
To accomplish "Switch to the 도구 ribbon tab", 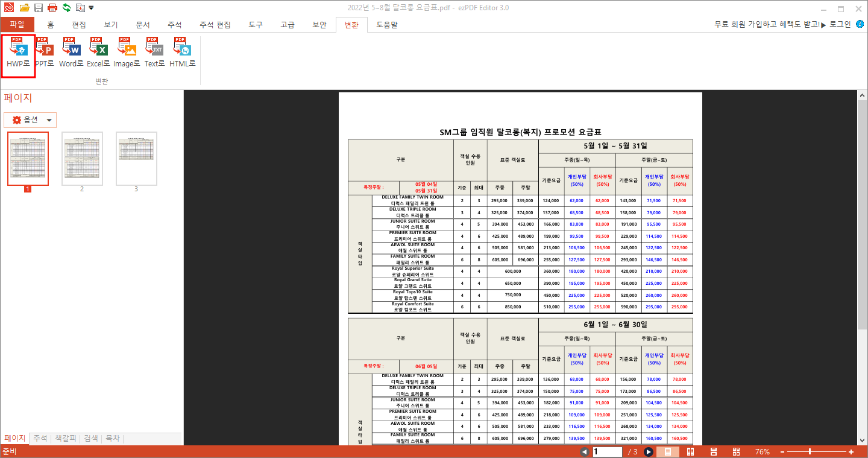I will [256, 25].
